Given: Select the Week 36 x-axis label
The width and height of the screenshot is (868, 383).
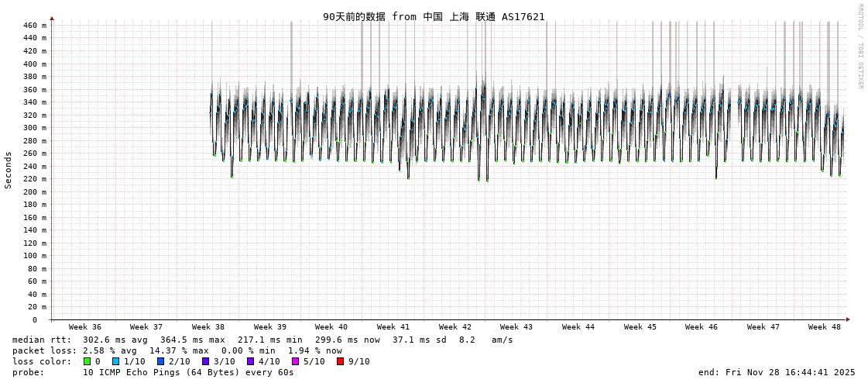Looking at the screenshot, I should [x=85, y=327].
